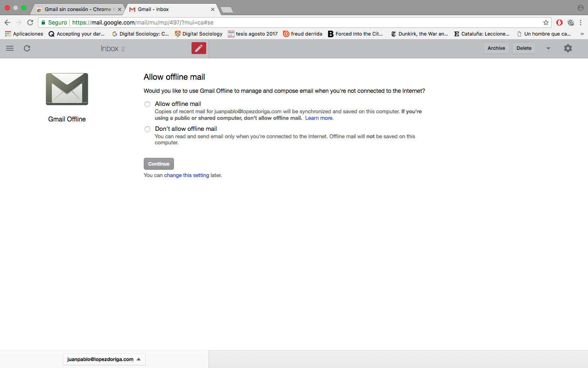
Task: Open the change this setting link
Action: [187, 175]
